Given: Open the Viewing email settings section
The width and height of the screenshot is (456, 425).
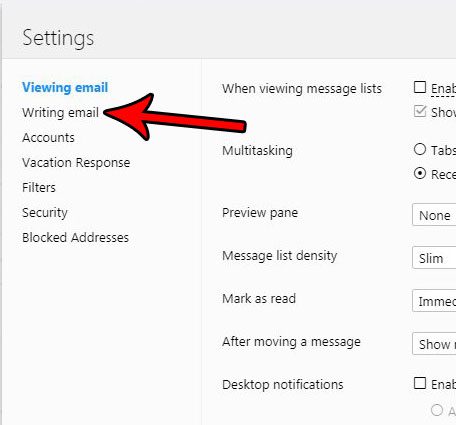Looking at the screenshot, I should tap(65, 88).
